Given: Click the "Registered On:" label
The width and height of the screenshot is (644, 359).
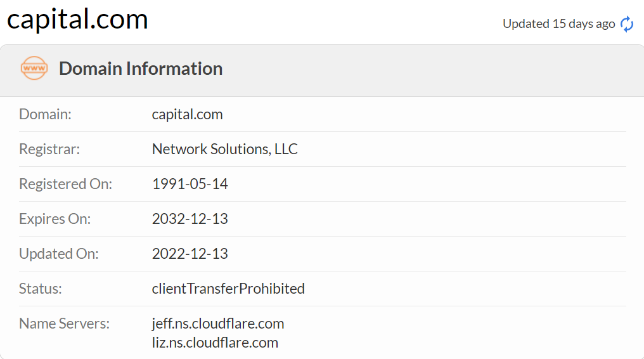Looking at the screenshot, I should coord(65,185).
